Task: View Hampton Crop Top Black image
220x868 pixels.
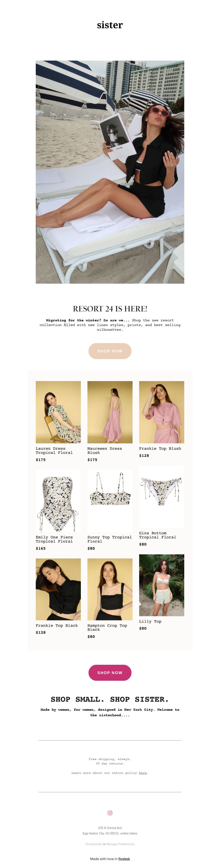Action: [x=110, y=589]
